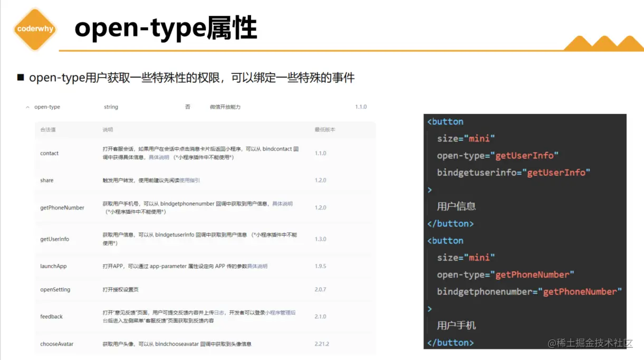The image size is (644, 360).
Task: Click 用户信息 text in code panel
Action: 456,206
